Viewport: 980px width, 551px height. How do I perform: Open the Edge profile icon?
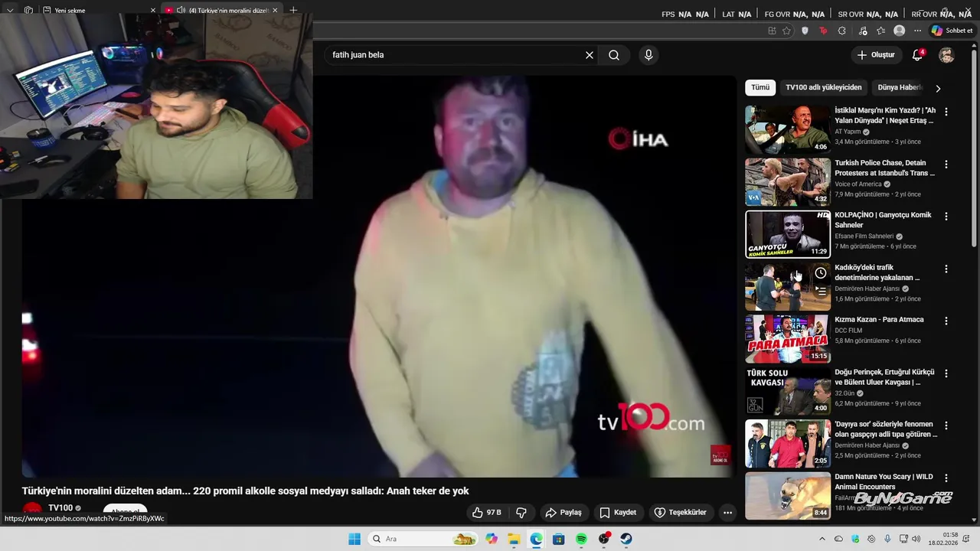(x=900, y=31)
